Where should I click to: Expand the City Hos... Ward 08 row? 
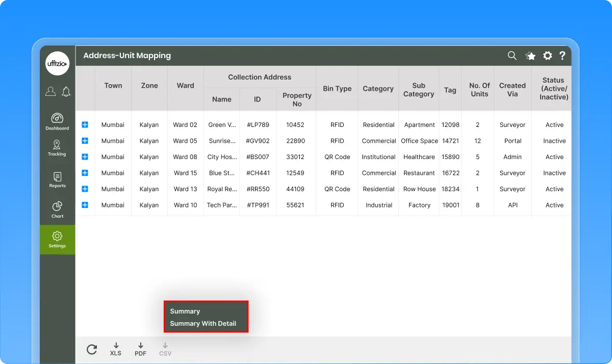click(85, 157)
